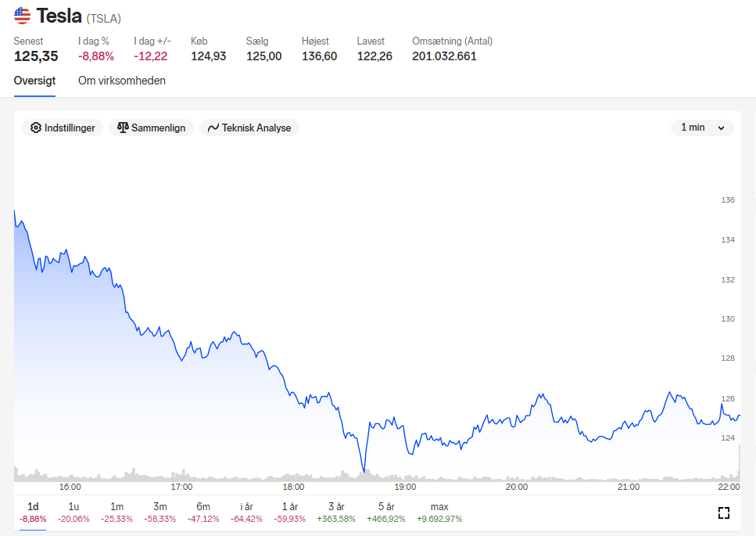
Task: Click the Sælg price 125,00
Action: (263, 56)
